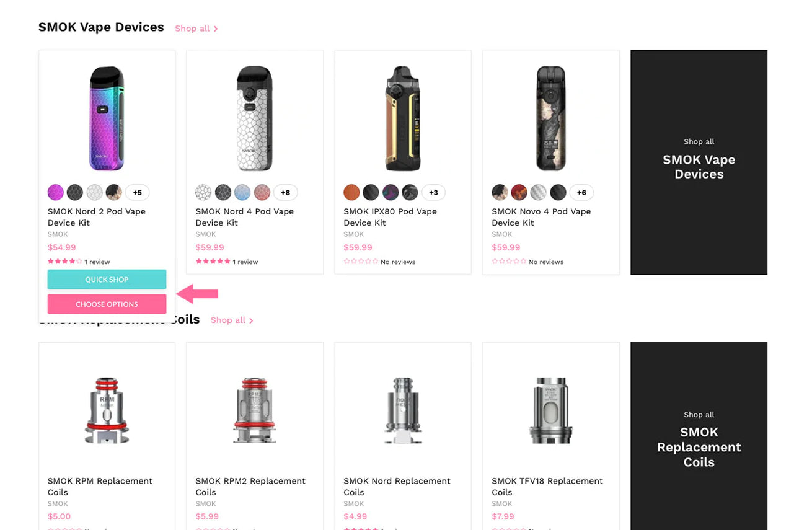Viewport: 812px width, 530px height.
Task: Open Shop all link beside Replacement Coils heading
Action: pos(232,320)
